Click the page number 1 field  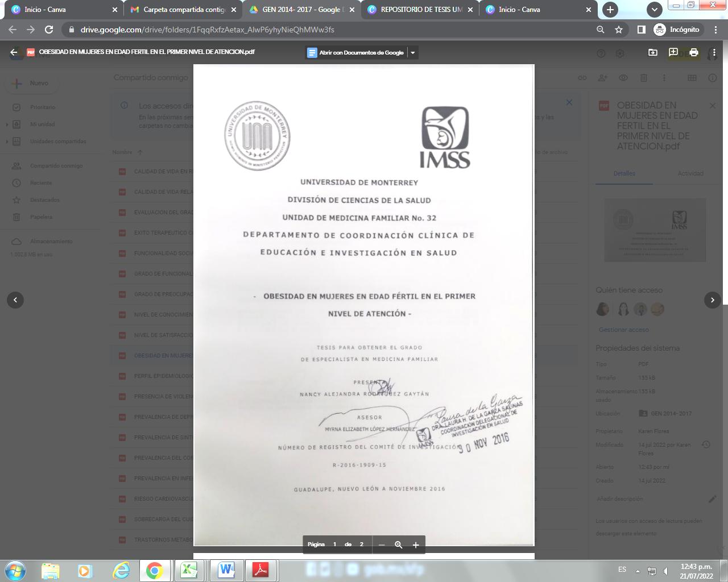pyautogui.click(x=334, y=544)
